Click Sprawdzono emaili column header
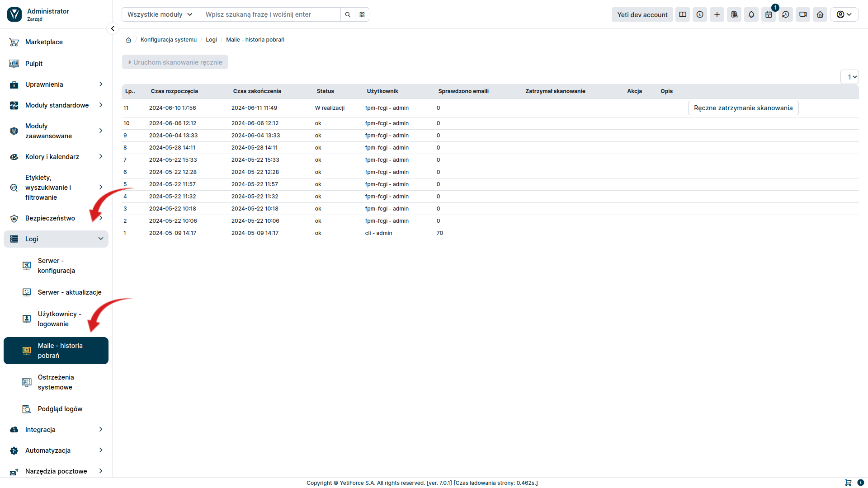Screen dimensions: 868x488 pos(463,91)
